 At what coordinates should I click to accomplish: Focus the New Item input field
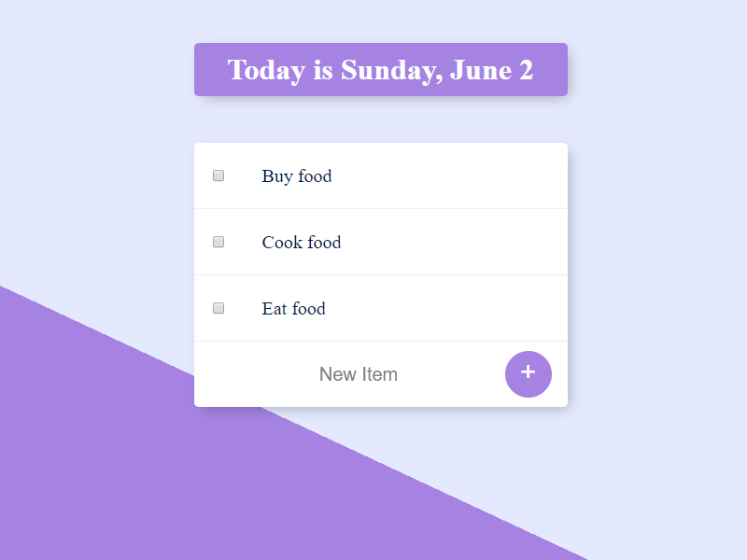359,374
